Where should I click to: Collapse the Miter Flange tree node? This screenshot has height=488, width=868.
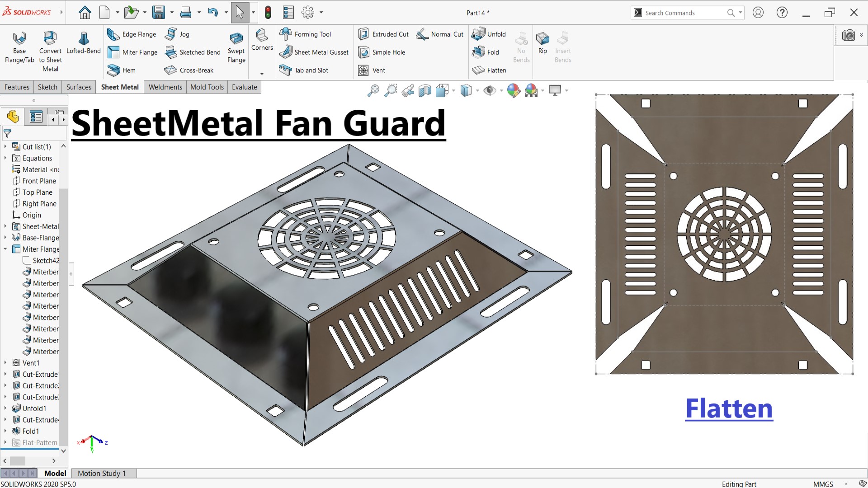pos(5,249)
